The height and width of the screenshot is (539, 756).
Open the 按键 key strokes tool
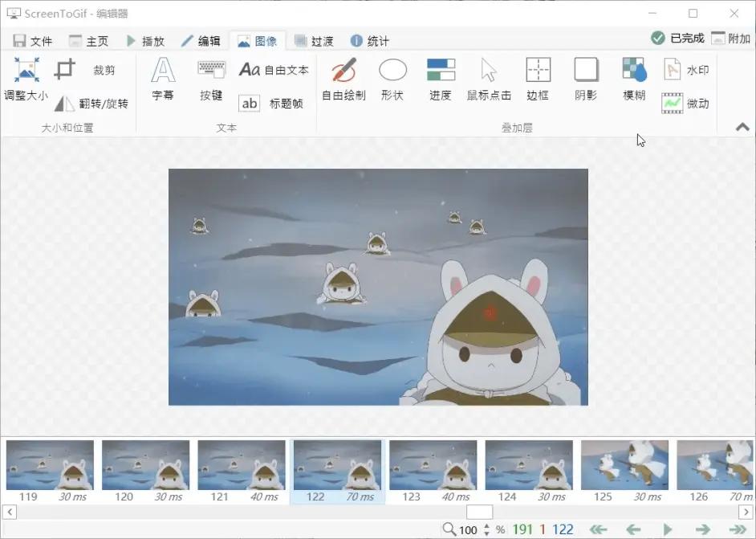pos(211,80)
